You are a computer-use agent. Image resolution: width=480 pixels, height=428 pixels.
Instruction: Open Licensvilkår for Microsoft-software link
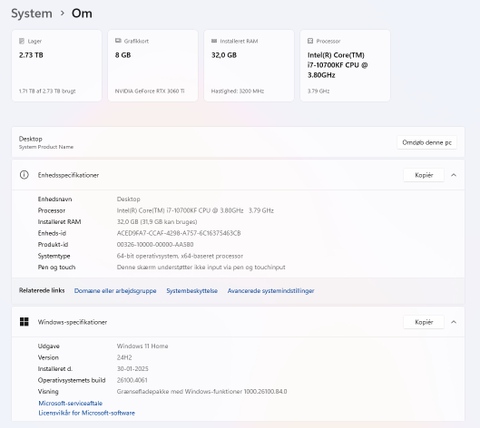(x=87, y=413)
